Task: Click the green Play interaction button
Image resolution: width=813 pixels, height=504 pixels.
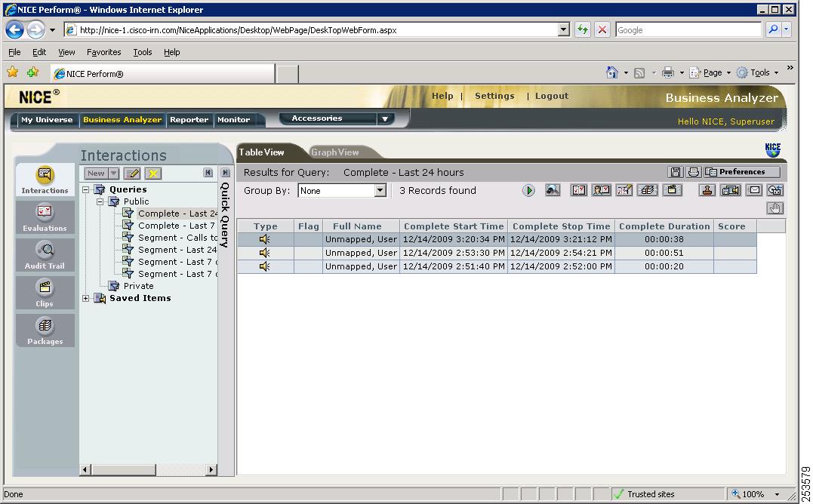Action: pyautogui.click(x=528, y=191)
